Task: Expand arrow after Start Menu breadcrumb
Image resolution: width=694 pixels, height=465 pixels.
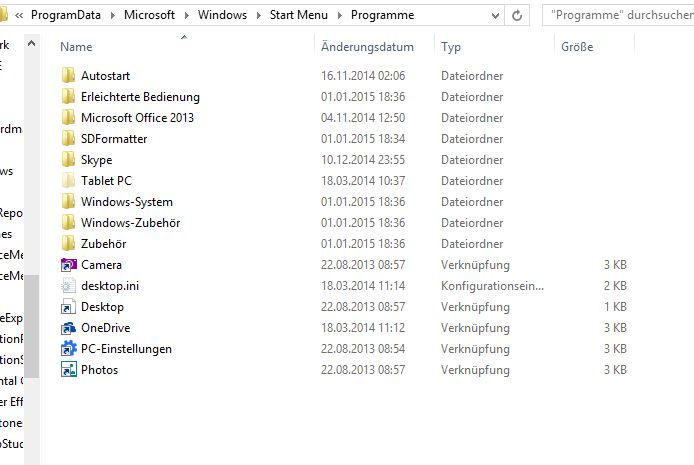Action: click(339, 15)
